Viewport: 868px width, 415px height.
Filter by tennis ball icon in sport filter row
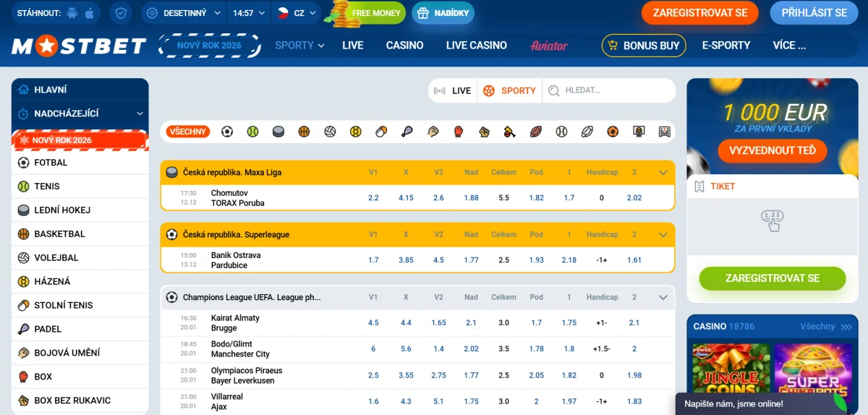[252, 132]
